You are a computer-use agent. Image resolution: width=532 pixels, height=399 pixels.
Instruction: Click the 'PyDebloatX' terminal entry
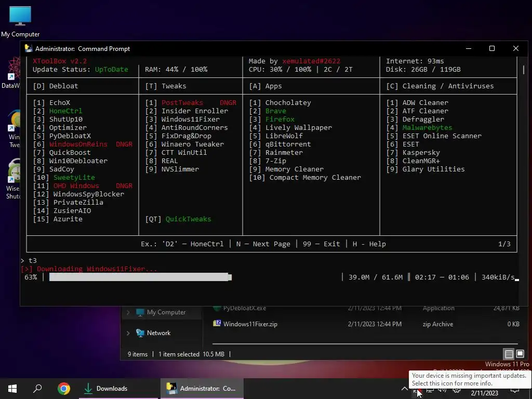tap(70, 136)
